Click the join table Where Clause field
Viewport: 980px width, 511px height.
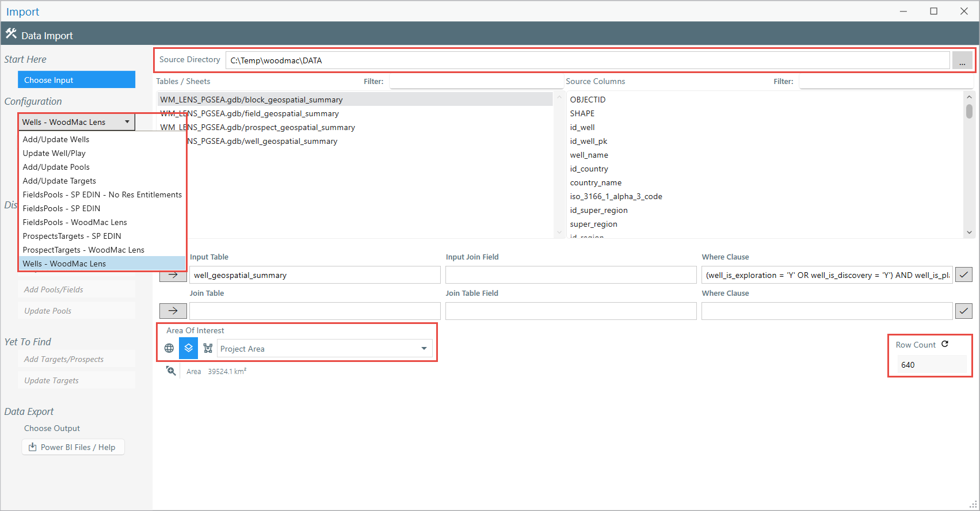click(827, 311)
